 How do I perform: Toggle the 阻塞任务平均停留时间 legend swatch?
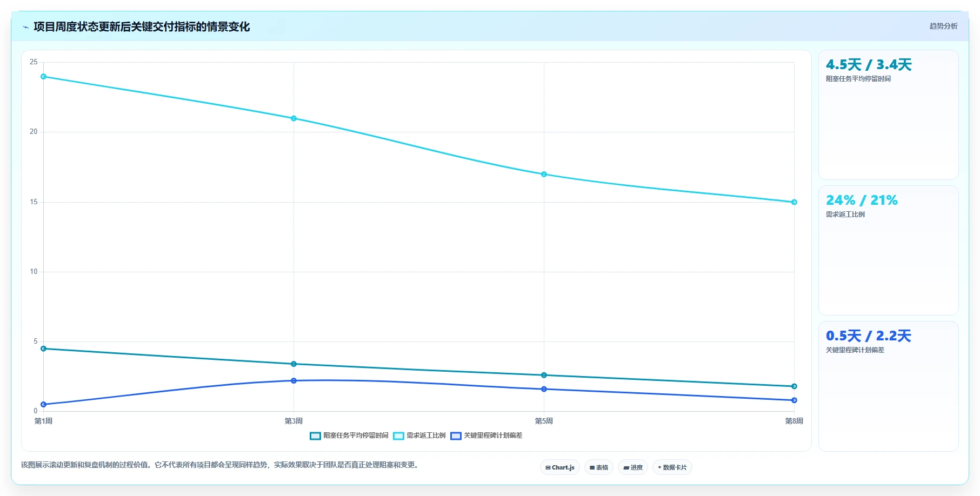pyautogui.click(x=315, y=436)
